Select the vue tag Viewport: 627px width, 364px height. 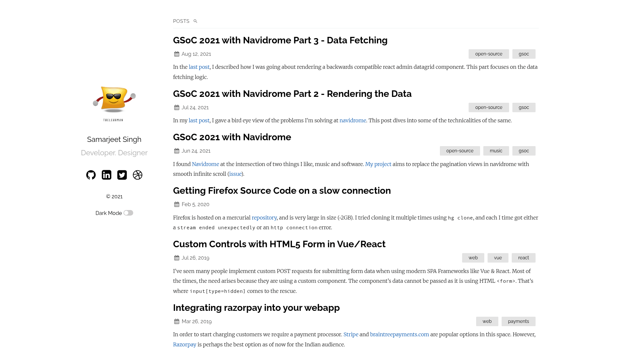[x=498, y=258]
